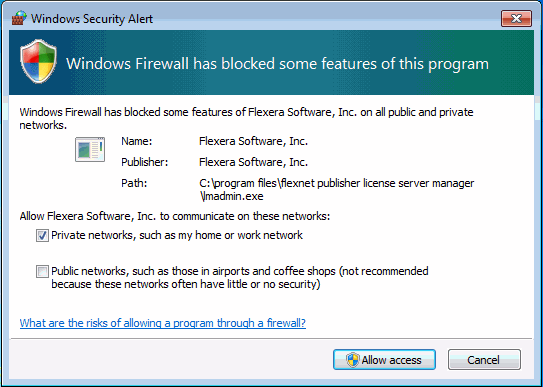Viewport: 543px width, 387px height.
Task: Click the program window icon beside Name
Action: pos(90,149)
